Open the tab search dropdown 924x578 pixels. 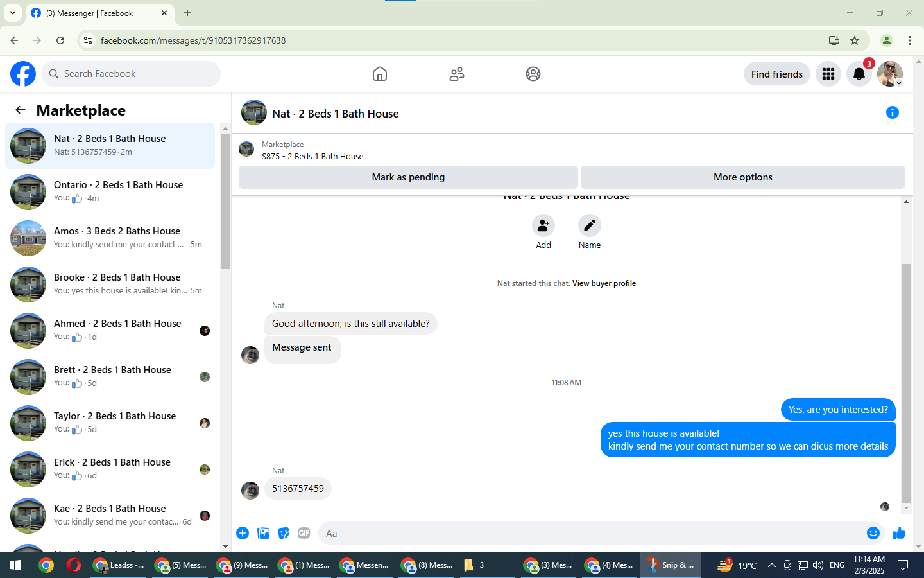(13, 13)
